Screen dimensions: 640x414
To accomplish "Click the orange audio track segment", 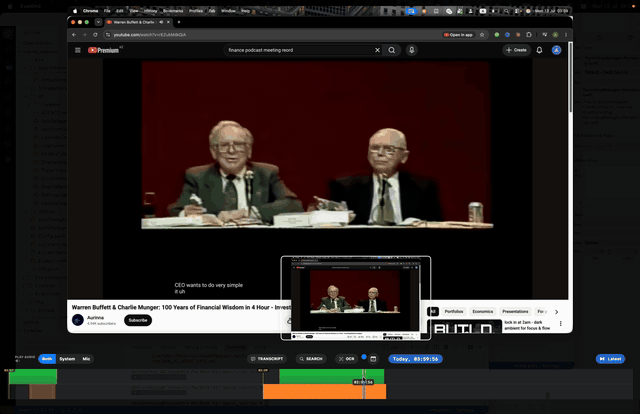I will 324,391.
